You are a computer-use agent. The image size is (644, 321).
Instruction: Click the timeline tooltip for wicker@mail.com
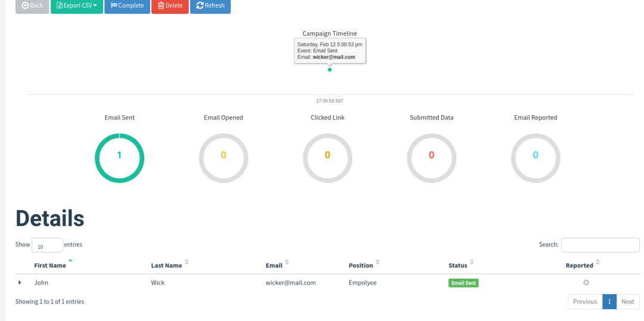pyautogui.click(x=330, y=51)
